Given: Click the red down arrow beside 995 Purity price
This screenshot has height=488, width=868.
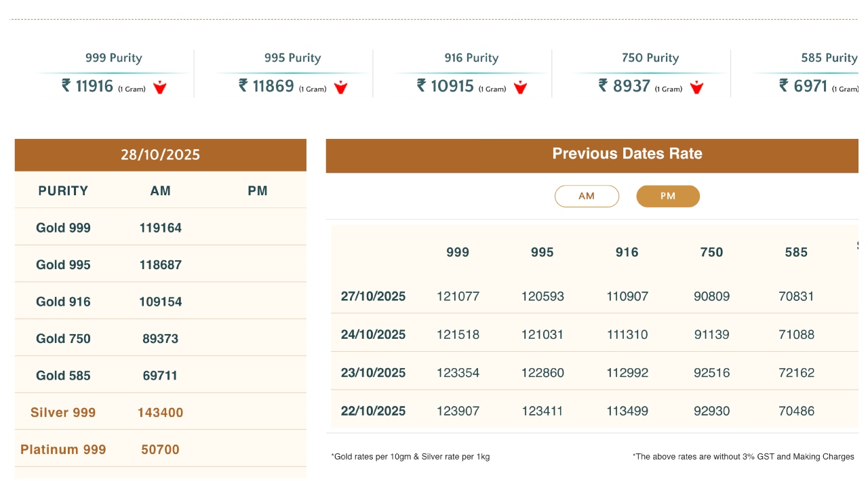Looking at the screenshot, I should pyautogui.click(x=340, y=87).
